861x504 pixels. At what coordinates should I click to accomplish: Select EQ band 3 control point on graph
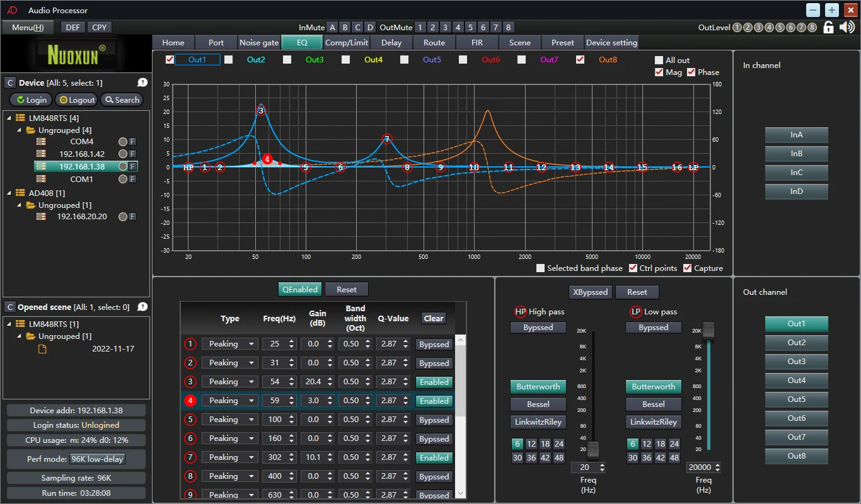[x=261, y=111]
